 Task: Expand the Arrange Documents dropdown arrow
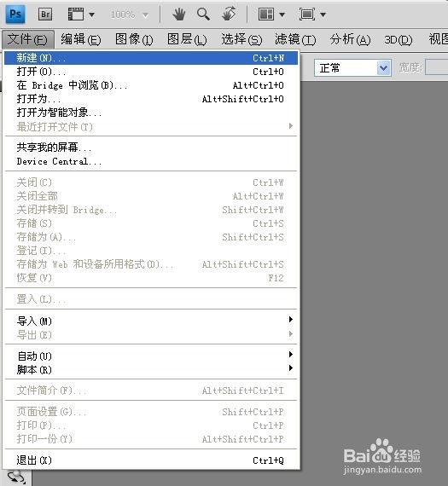point(282,14)
